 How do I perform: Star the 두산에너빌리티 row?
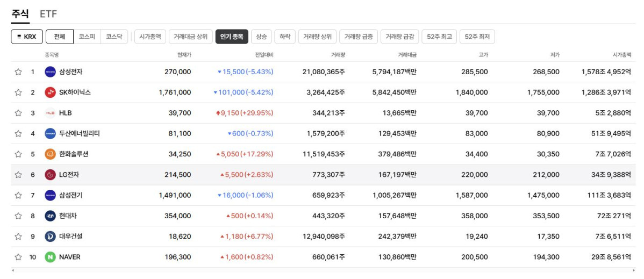click(x=18, y=133)
